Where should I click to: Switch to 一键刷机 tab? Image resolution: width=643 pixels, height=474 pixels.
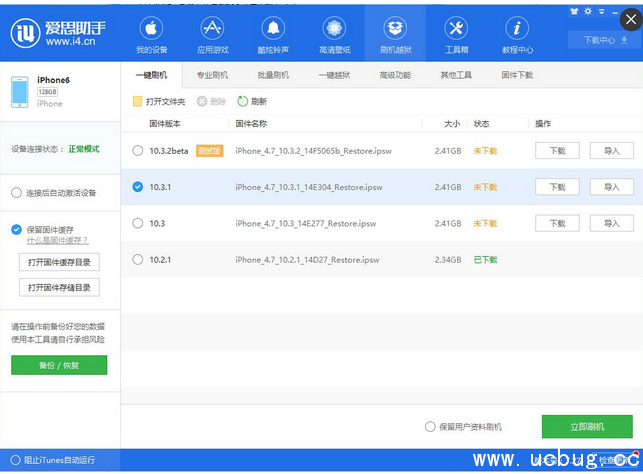pos(151,75)
